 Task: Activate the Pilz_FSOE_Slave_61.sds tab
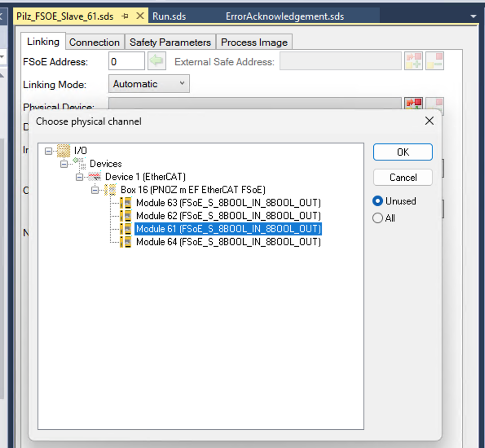coord(65,16)
